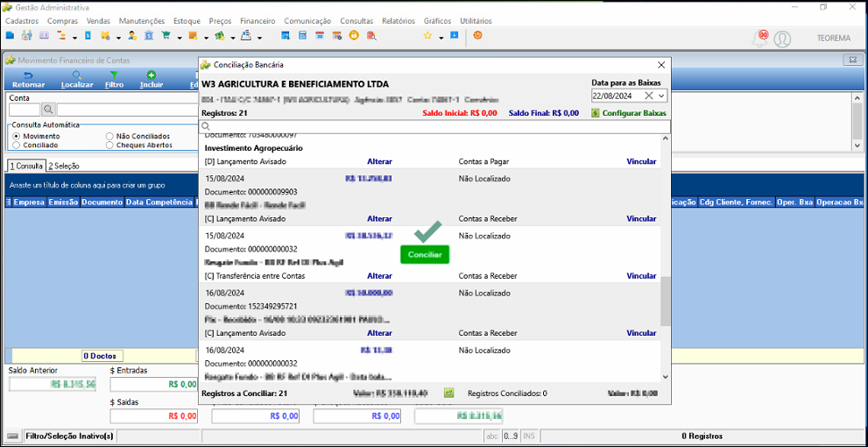Click Conciliação Bancária list scrollbar thumb

coord(665,302)
